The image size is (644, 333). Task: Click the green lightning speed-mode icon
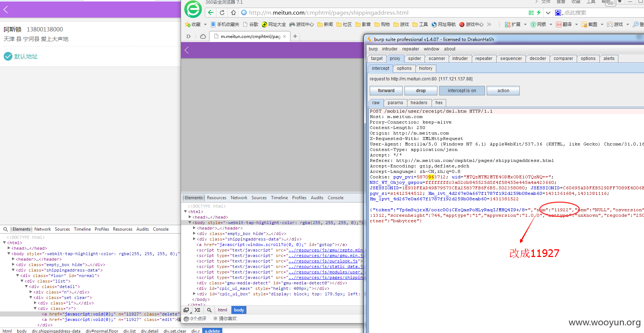[539, 12]
